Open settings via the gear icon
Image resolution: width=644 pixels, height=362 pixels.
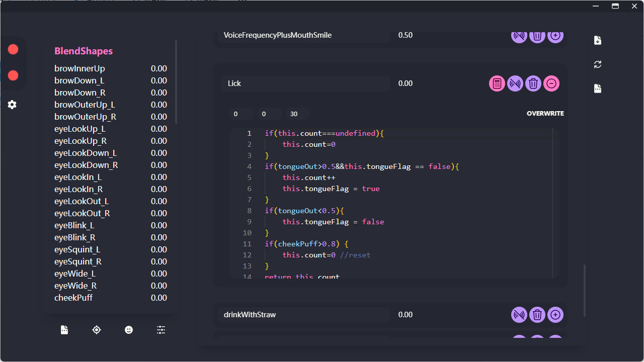[x=12, y=105]
